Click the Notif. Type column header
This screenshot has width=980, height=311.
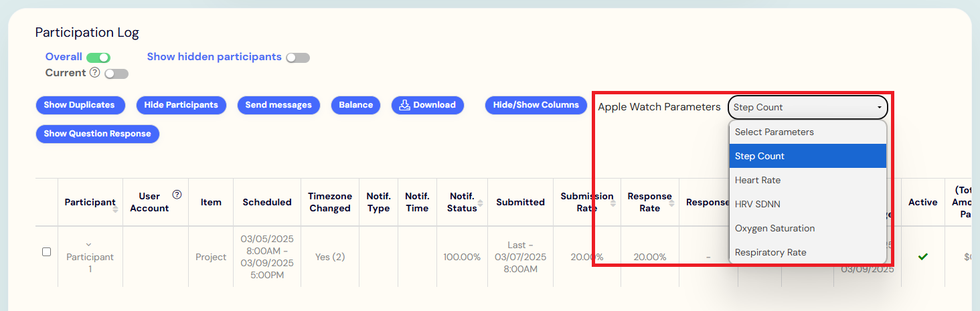378,202
